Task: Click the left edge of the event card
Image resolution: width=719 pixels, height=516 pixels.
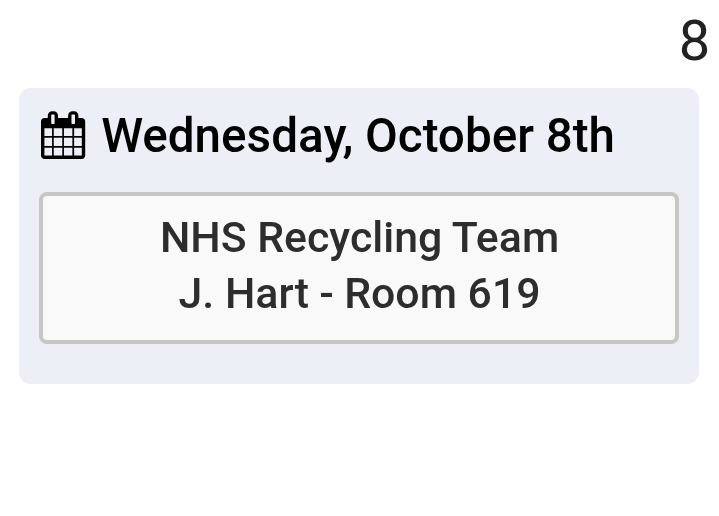Action: [x=44, y=268]
